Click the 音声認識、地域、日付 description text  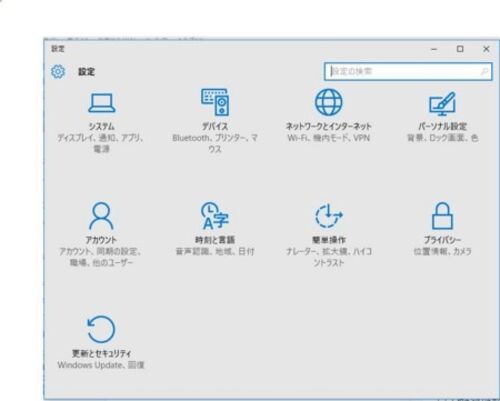(x=215, y=252)
